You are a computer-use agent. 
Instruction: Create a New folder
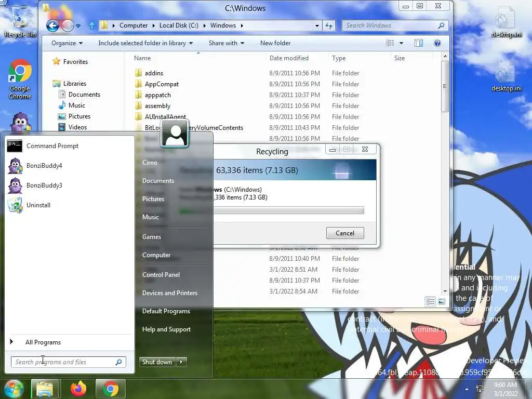pos(275,43)
